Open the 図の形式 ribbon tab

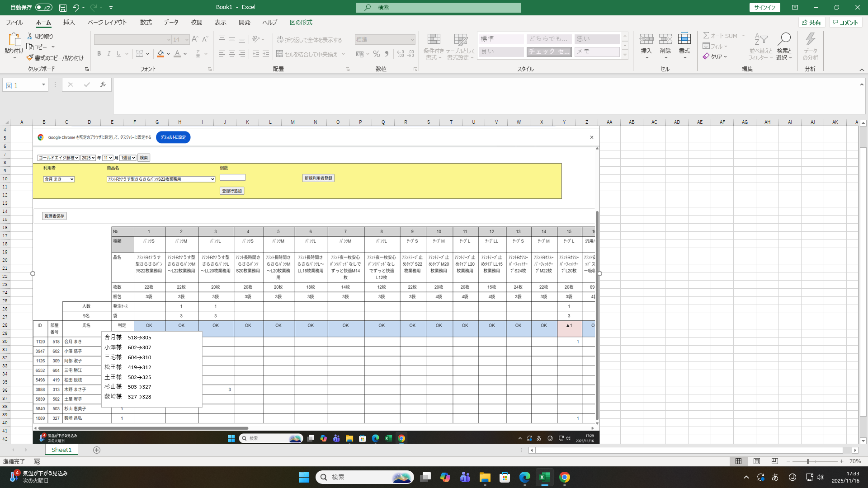301,22
